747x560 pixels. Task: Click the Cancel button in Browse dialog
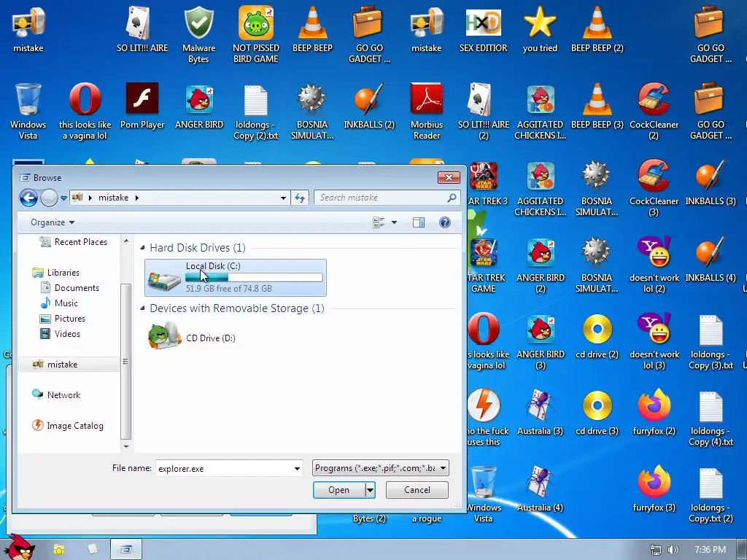(x=417, y=490)
